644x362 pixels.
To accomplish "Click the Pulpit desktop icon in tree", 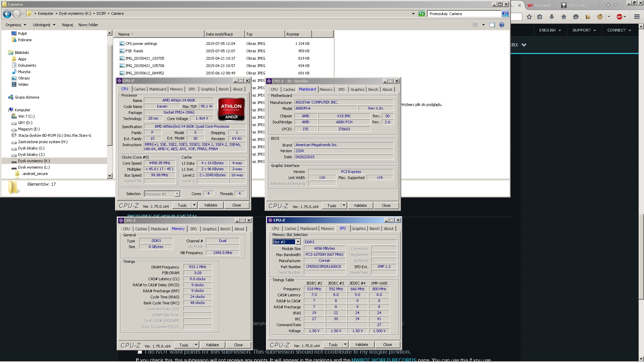I will 14,34.
